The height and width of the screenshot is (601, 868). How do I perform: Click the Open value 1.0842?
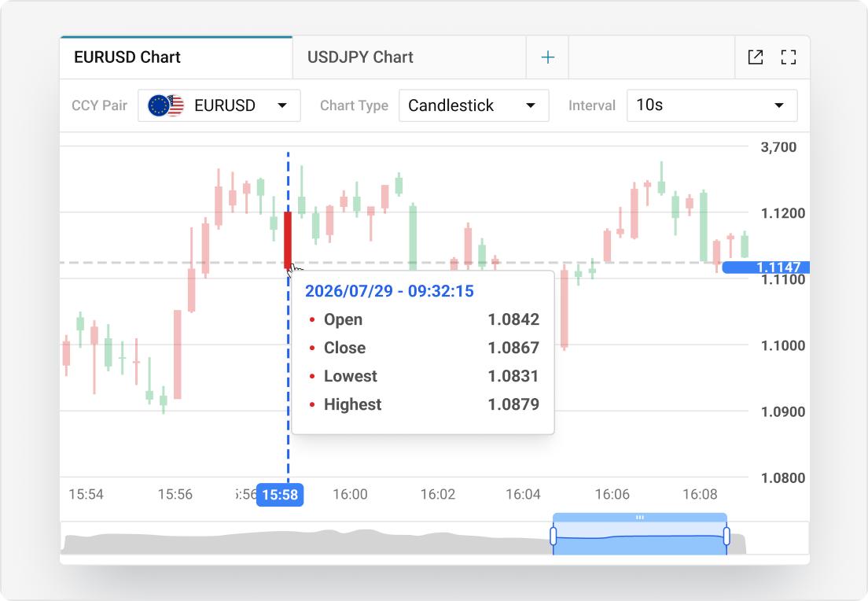coord(513,319)
